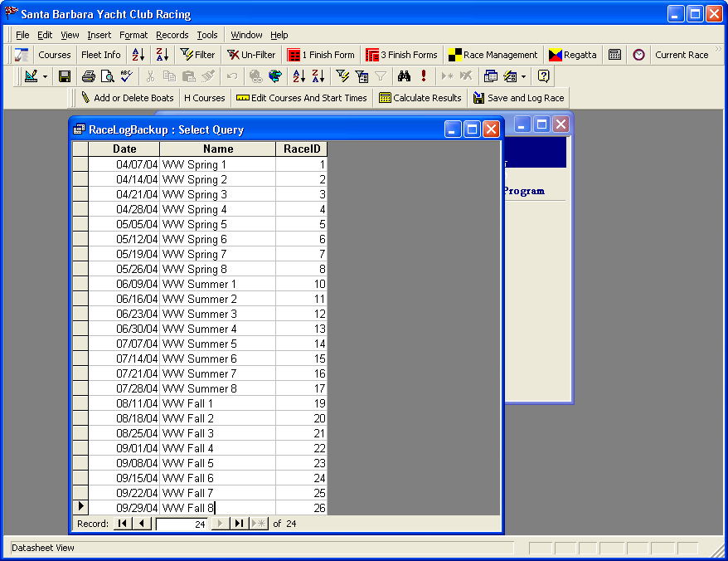Viewport: 728px width, 561px height.
Task: Click the Date column header
Action: pyautogui.click(x=124, y=149)
